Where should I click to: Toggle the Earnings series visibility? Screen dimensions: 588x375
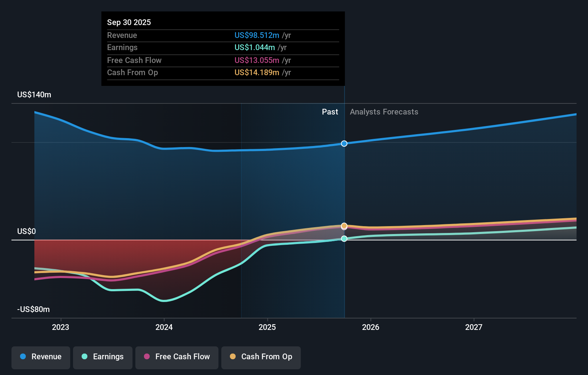tap(102, 357)
